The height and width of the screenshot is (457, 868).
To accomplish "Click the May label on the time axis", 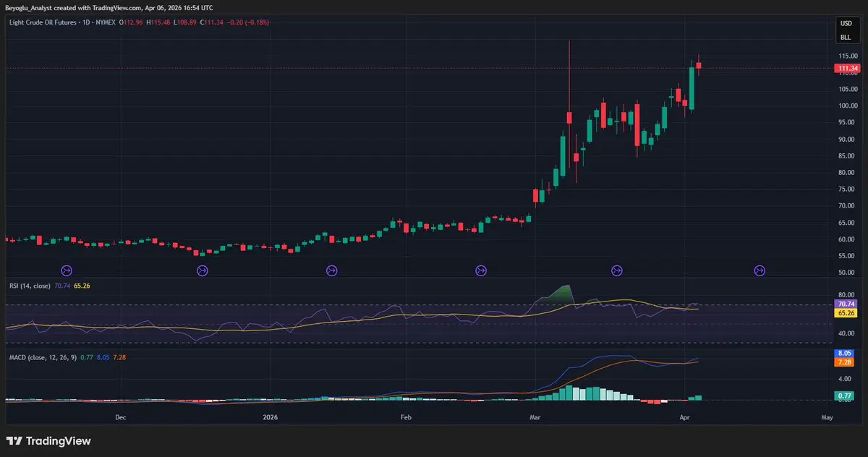I will tap(827, 417).
